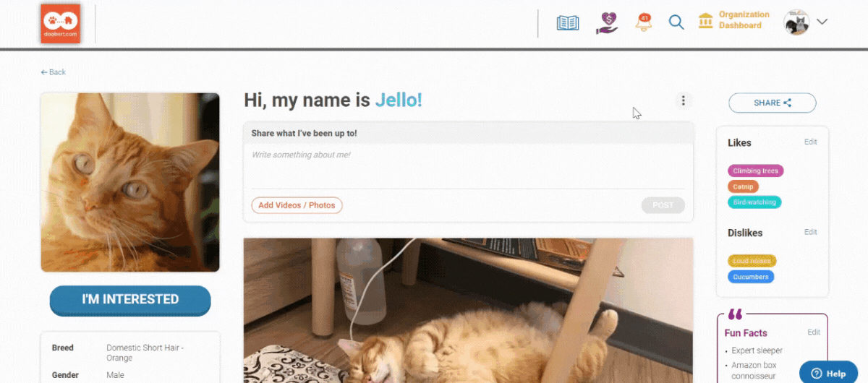Open the donation heart-in-hand icon
Image resolution: width=868 pixels, height=383 pixels.
click(607, 22)
